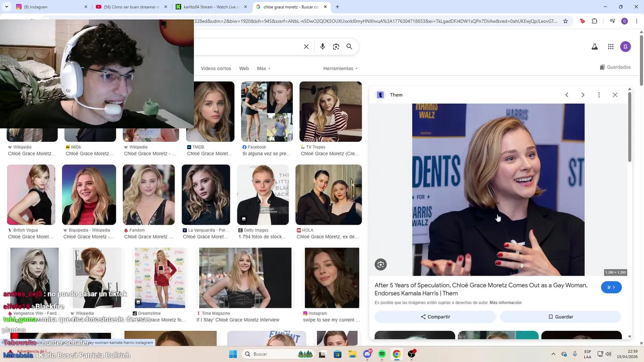Open the Biquipedia - Wikipedia image result

click(89, 195)
